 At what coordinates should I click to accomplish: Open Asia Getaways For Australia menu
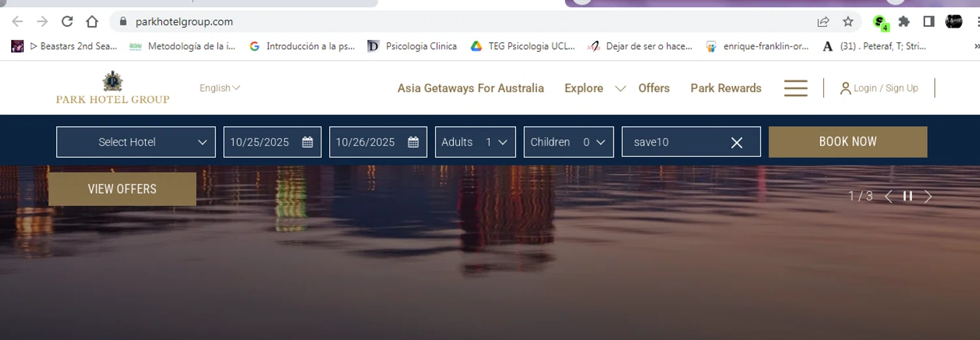470,88
